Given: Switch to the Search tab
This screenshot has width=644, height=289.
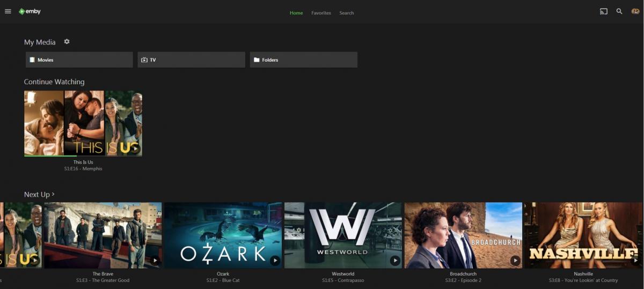Looking at the screenshot, I should click(x=347, y=13).
